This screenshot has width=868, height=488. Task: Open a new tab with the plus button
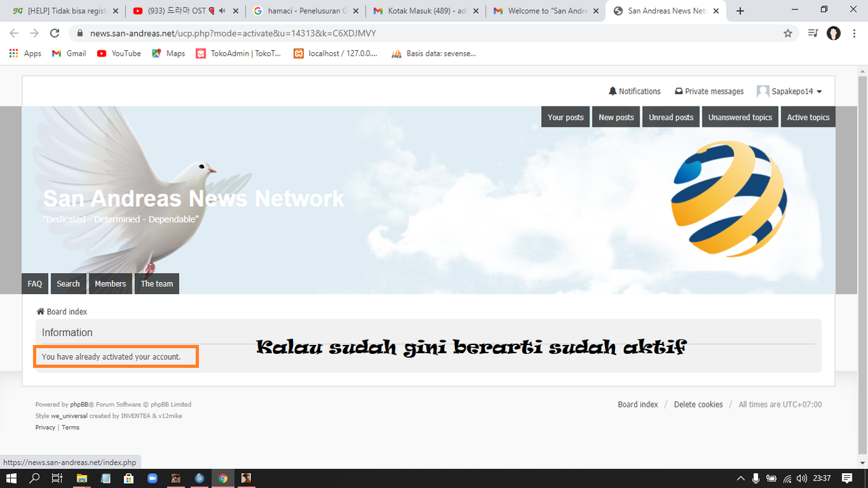pyautogui.click(x=740, y=11)
